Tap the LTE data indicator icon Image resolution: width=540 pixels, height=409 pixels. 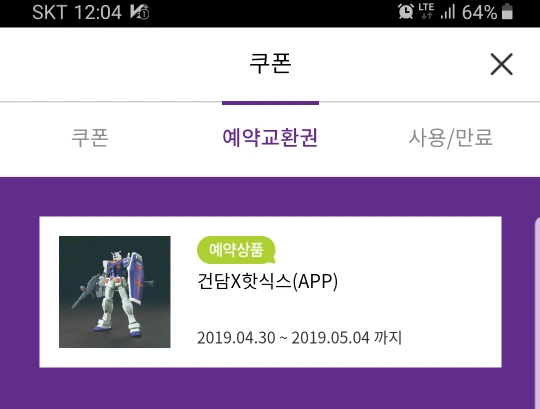coord(426,11)
